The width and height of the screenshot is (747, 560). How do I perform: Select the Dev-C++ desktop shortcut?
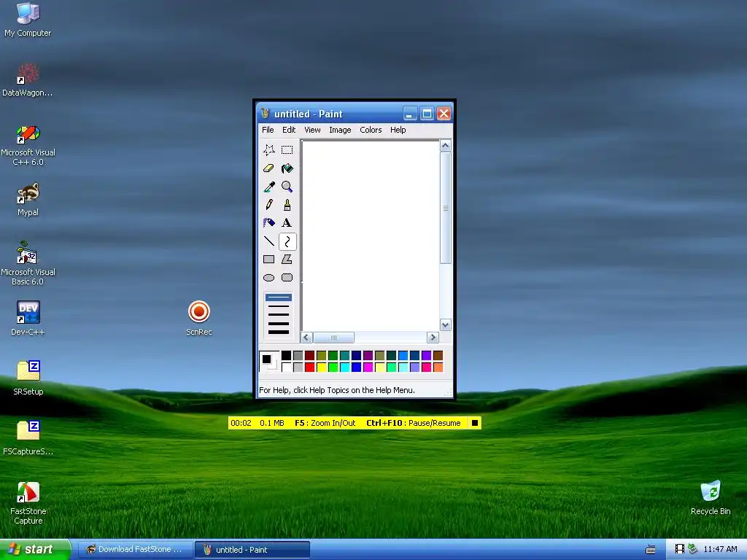[28, 319]
